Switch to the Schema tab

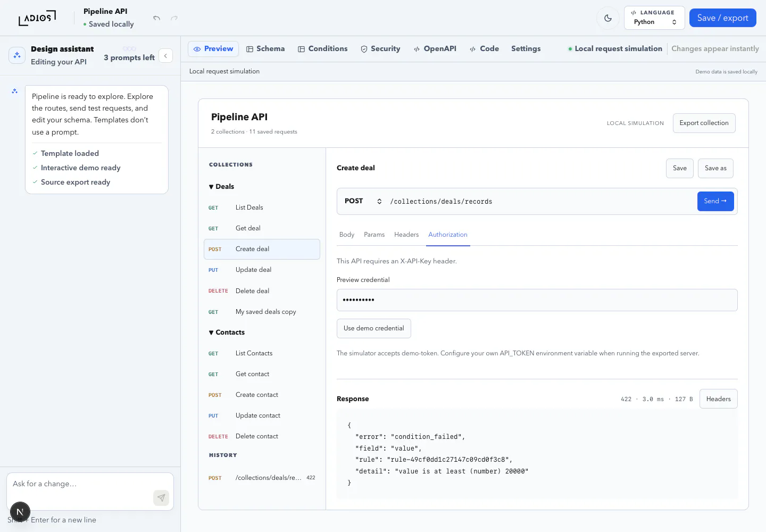coord(265,49)
